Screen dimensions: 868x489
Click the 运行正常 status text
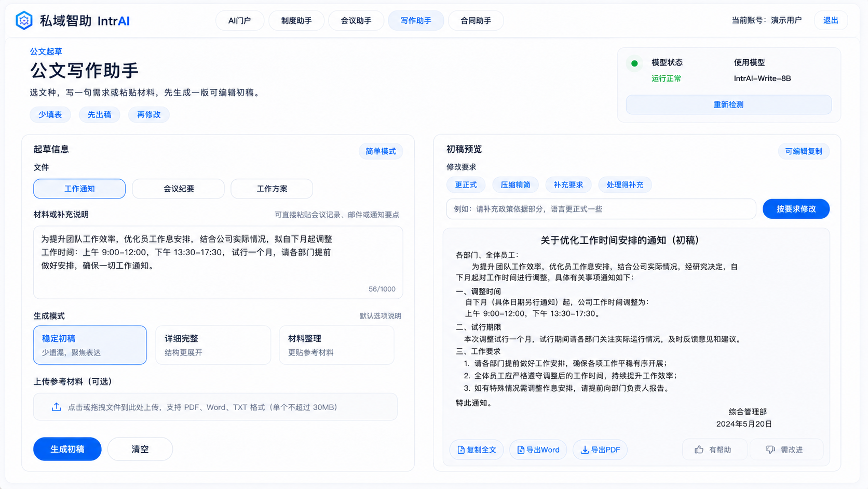(666, 78)
